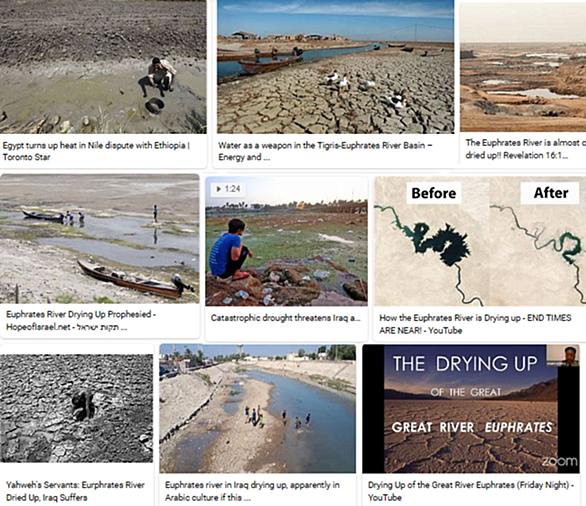Screen dimensions: 586x506
Task: Open 'Yahweh's Servants: Euphrates River Dried Up' link
Action: (x=75, y=491)
